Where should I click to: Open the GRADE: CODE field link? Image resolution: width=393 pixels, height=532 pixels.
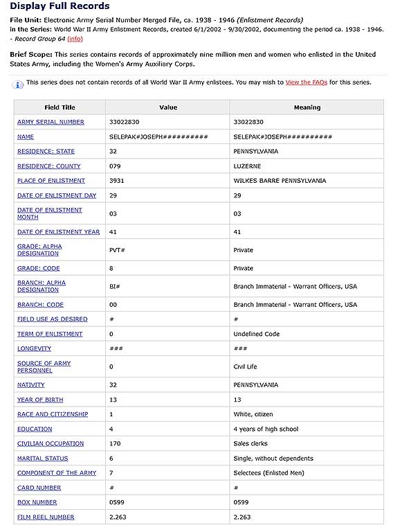(38, 268)
